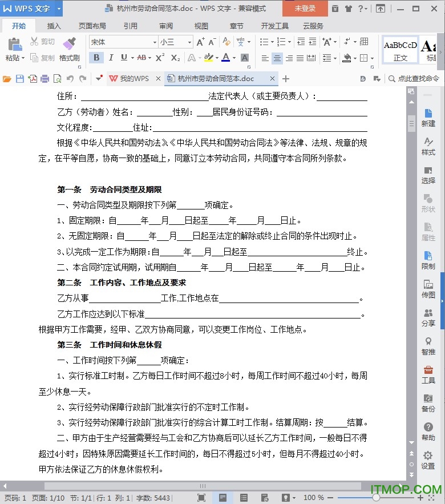This screenshot has height=504, width=445.
Task: Switch to outline view in status bar
Action: (x=244, y=498)
